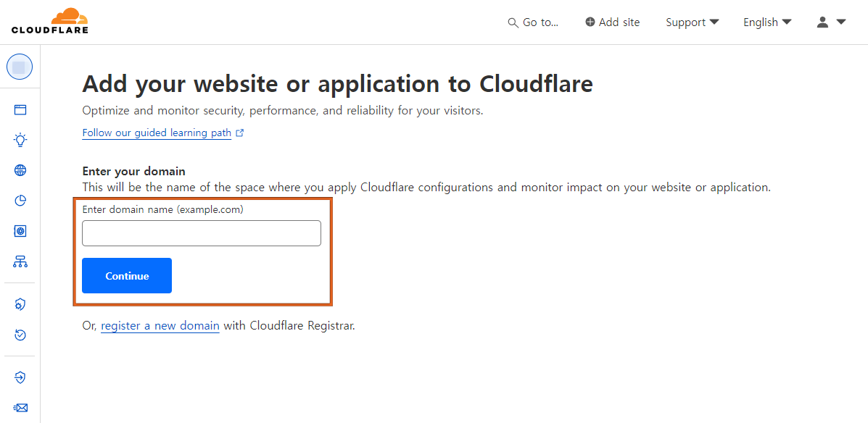Open the English language dropdown
The image size is (868, 423).
767,22
